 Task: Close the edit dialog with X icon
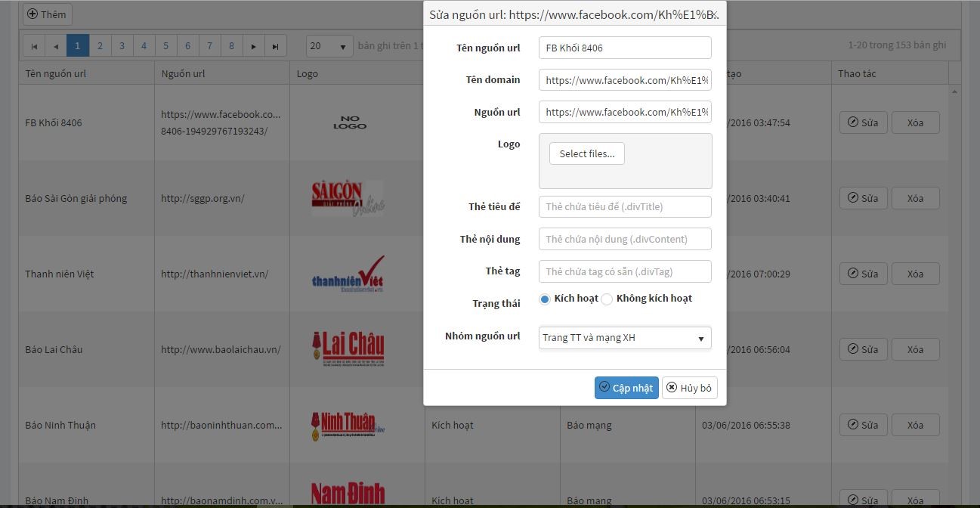(714, 14)
